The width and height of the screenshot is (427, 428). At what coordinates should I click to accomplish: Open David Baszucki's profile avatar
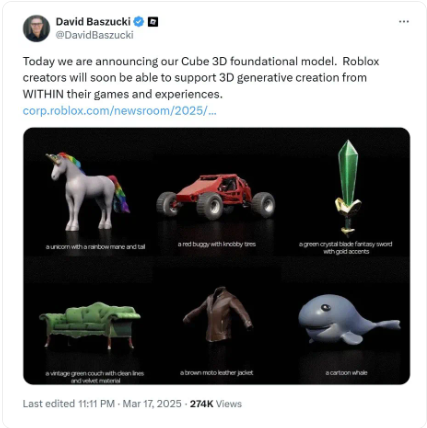(x=36, y=28)
